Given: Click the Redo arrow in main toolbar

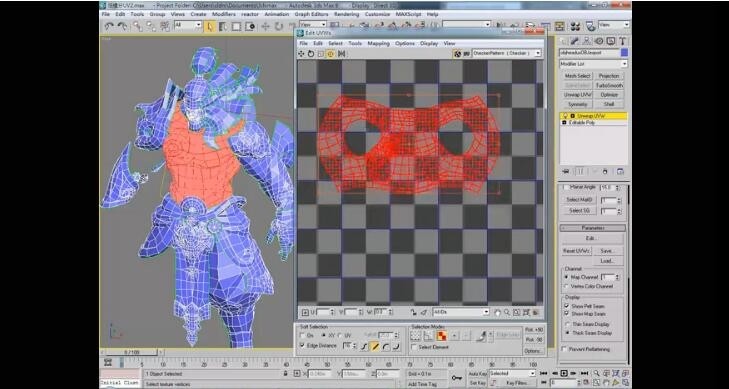Looking at the screenshot, I should (x=122, y=26).
